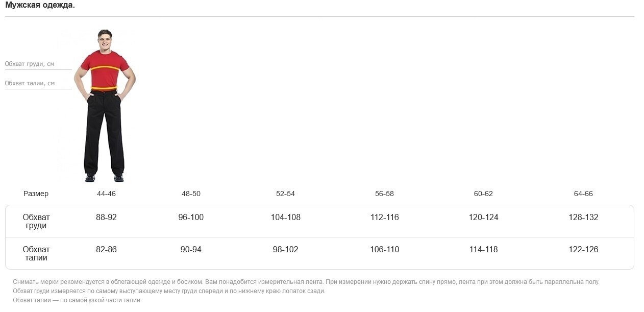Click chest value 128-132 cell
This screenshot has height=312, width=644.
583,217
